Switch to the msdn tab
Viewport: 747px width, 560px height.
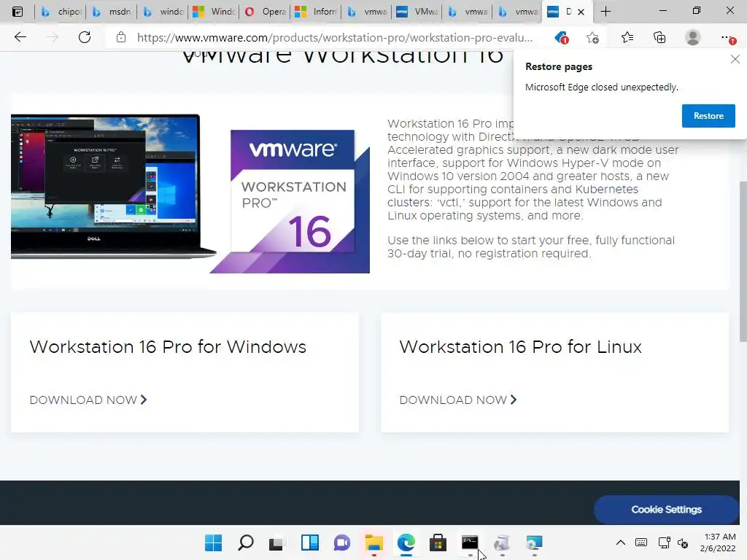click(112, 12)
